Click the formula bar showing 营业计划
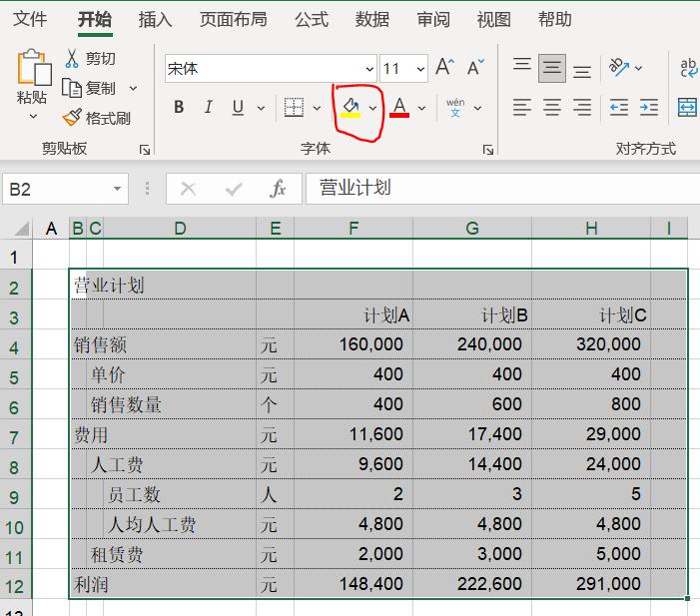The height and width of the screenshot is (616, 700). pyautogui.click(x=502, y=189)
